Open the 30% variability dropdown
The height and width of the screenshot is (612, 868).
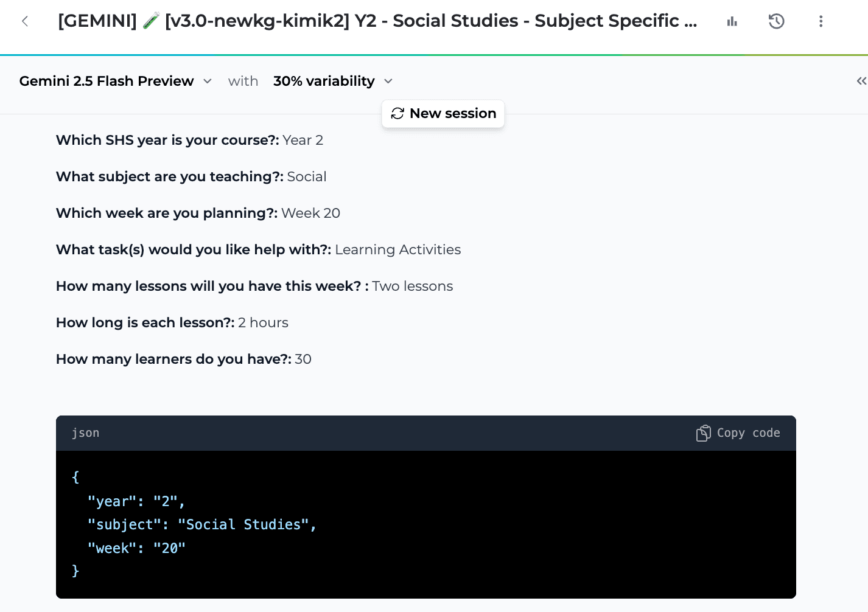coord(323,81)
